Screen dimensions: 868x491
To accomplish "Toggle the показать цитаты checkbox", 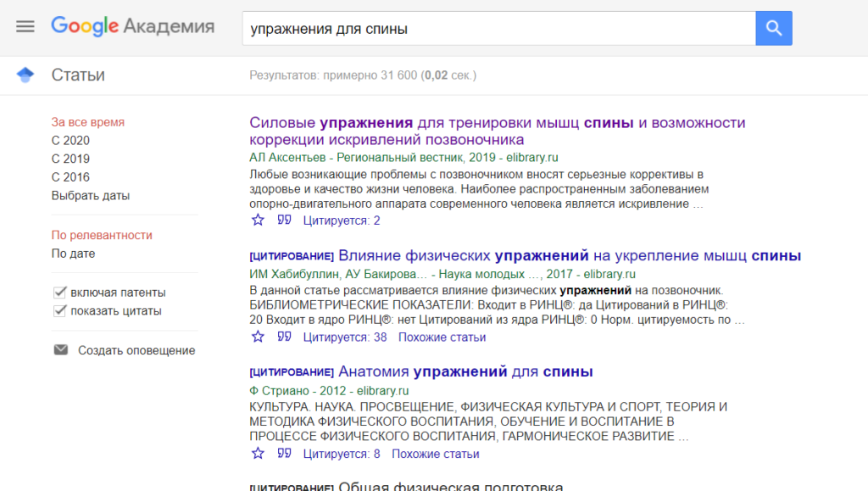I will (60, 311).
